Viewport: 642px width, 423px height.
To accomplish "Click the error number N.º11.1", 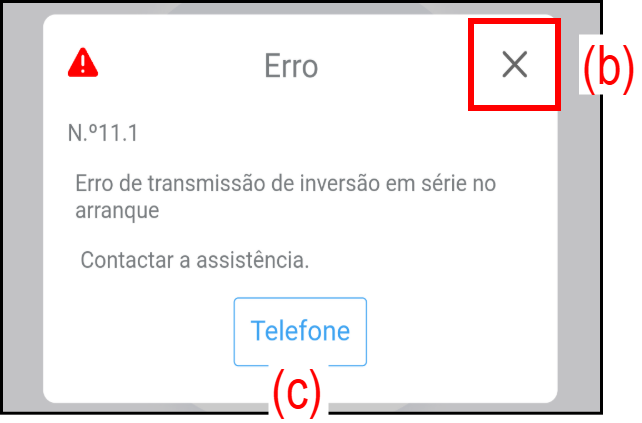I will (103, 133).
